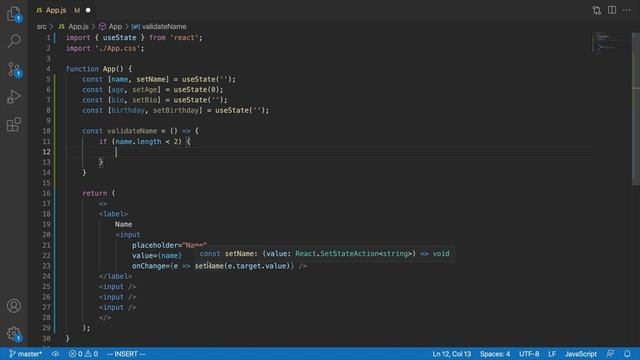Click the empty input tag on line 25
The width and height of the screenshot is (640, 360).
(x=117, y=287)
